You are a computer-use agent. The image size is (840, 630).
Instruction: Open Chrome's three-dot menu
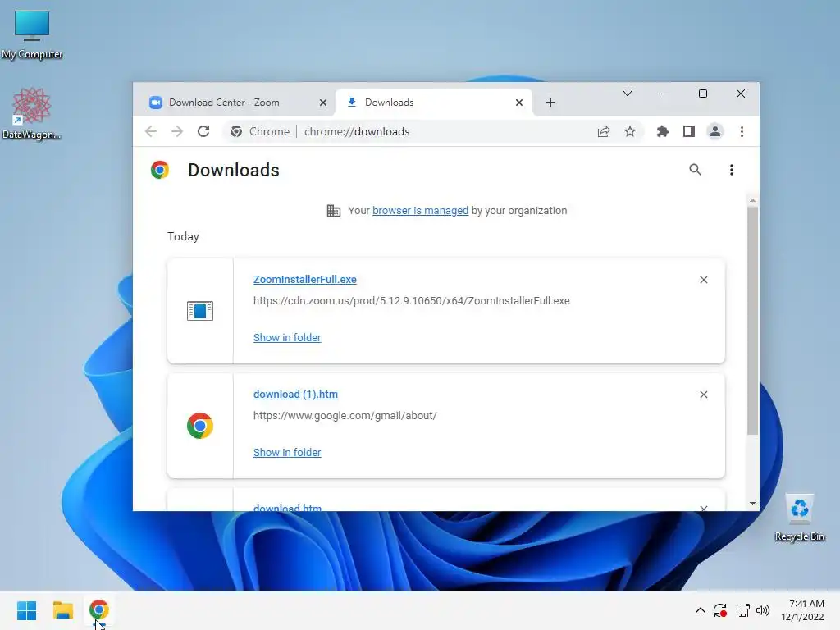click(742, 132)
